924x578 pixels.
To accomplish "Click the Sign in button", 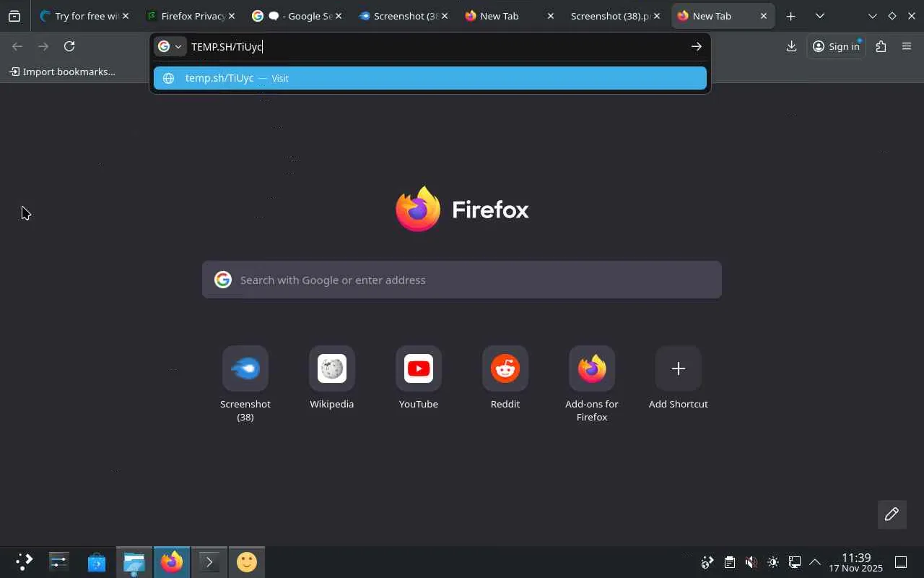I will [836, 46].
